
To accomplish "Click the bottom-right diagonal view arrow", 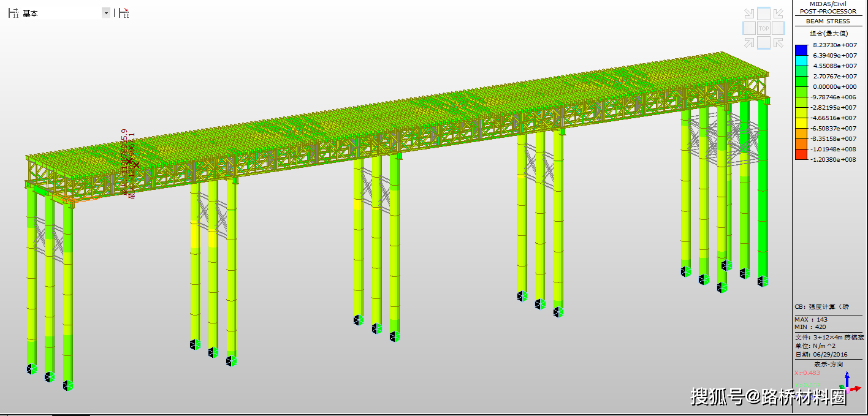I will point(778,42).
